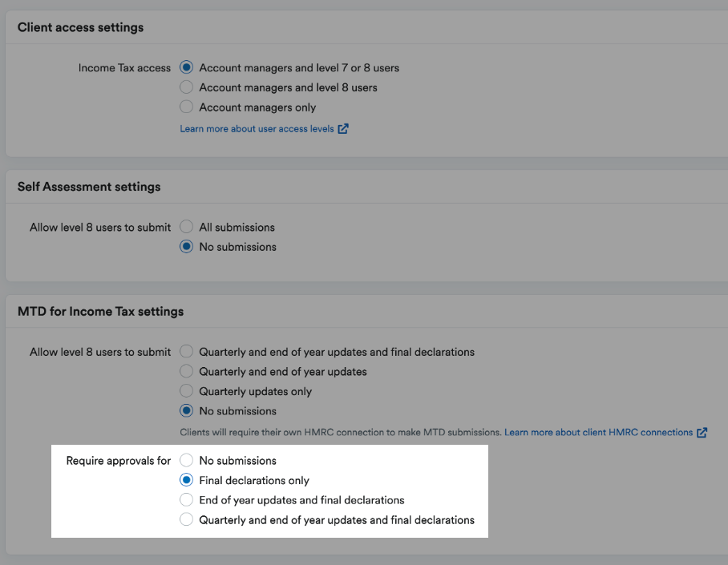Click external link icon beside HMRC connections link
Viewport: 728px width, 565px height.
click(702, 432)
